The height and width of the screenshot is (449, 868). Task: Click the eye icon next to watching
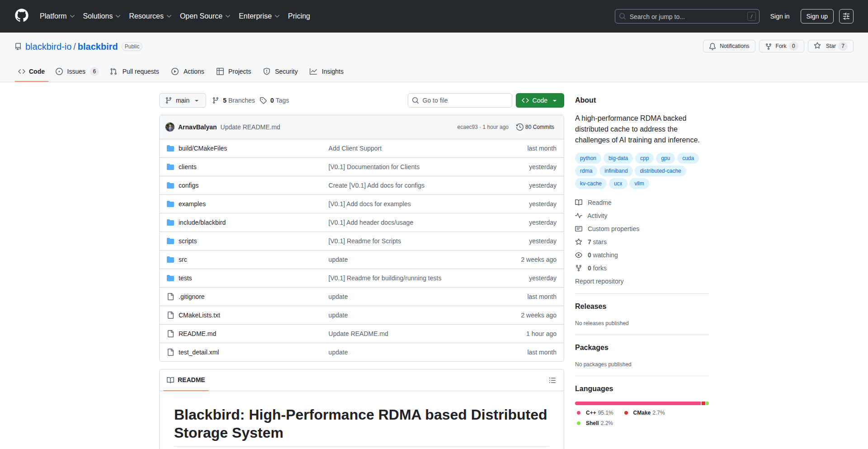coord(579,255)
